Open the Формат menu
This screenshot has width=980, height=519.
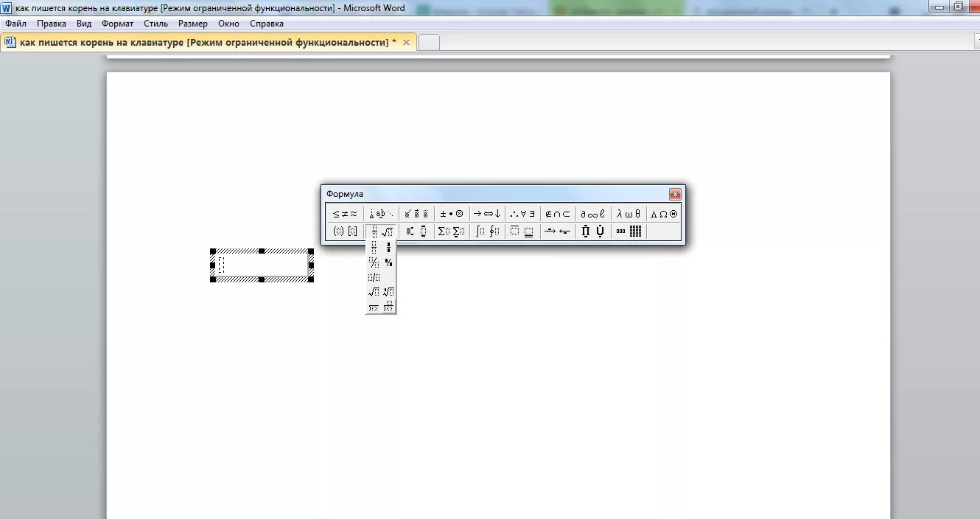118,24
